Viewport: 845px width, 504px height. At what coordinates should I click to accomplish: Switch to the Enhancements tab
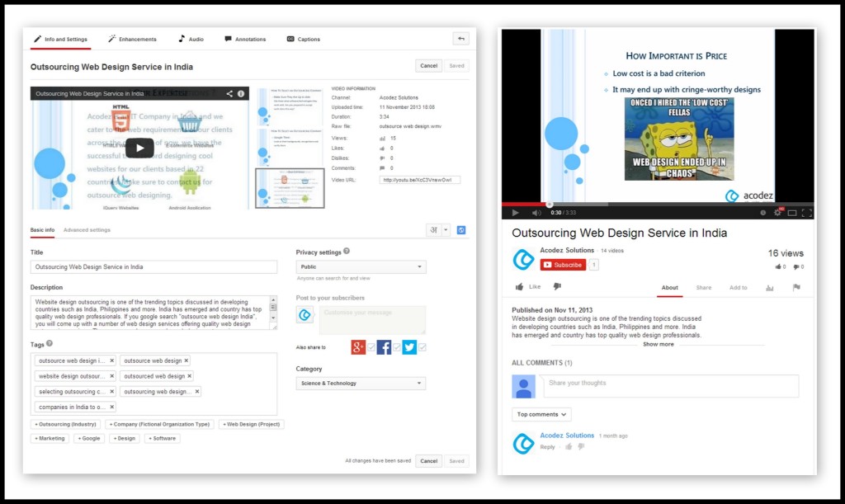click(x=132, y=40)
